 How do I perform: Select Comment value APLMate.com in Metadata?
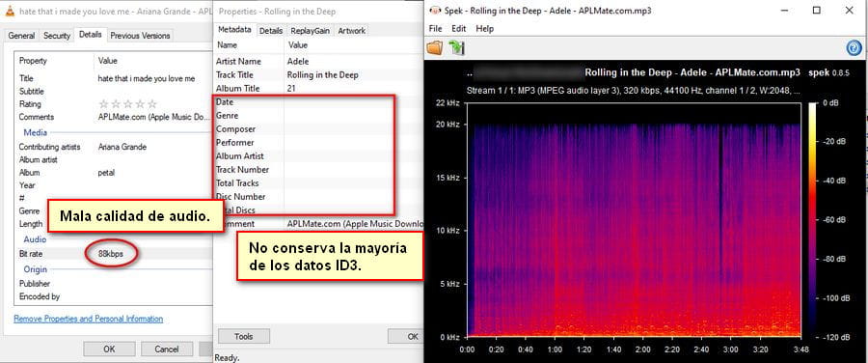355,224
